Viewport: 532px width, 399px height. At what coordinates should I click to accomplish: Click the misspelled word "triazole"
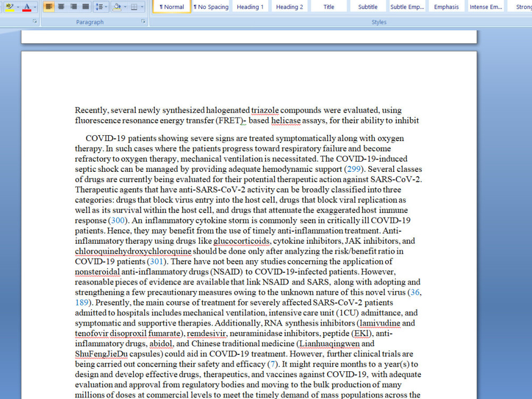click(x=264, y=110)
